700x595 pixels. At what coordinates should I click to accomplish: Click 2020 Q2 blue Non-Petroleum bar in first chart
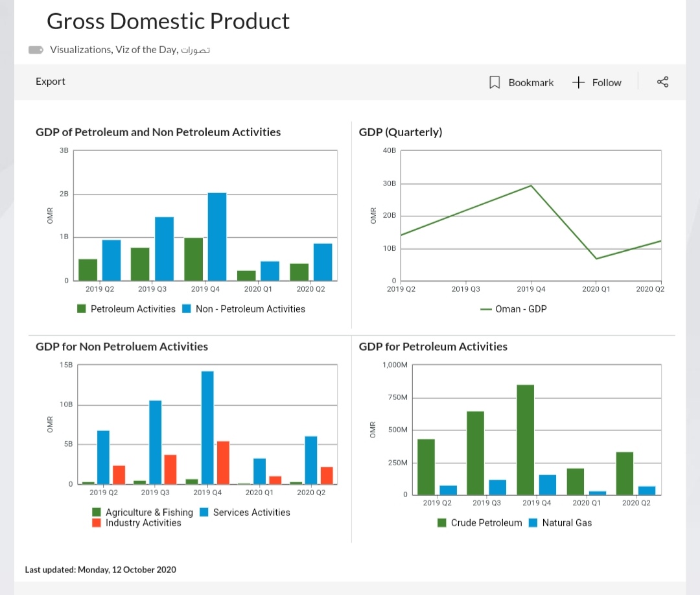pyautogui.click(x=323, y=262)
